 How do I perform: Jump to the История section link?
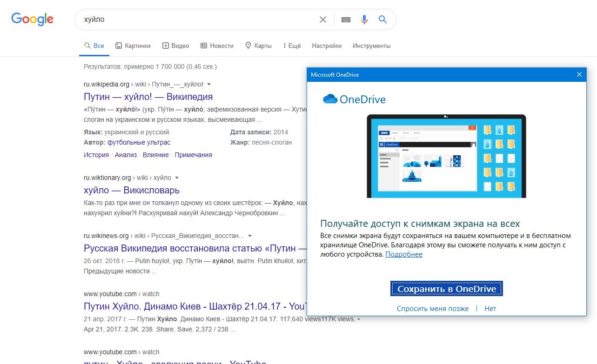[x=96, y=155]
